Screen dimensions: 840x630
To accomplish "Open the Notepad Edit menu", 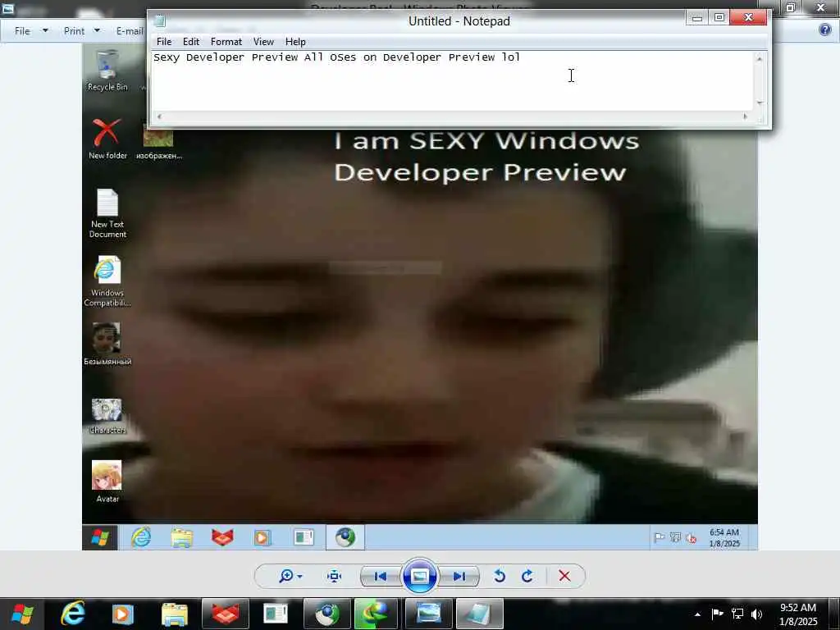I will [x=190, y=42].
